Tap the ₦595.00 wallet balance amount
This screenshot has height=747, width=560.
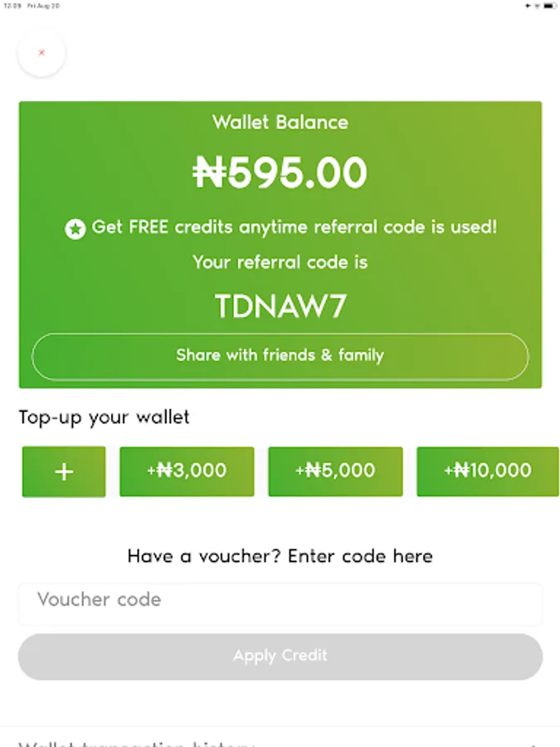point(280,173)
